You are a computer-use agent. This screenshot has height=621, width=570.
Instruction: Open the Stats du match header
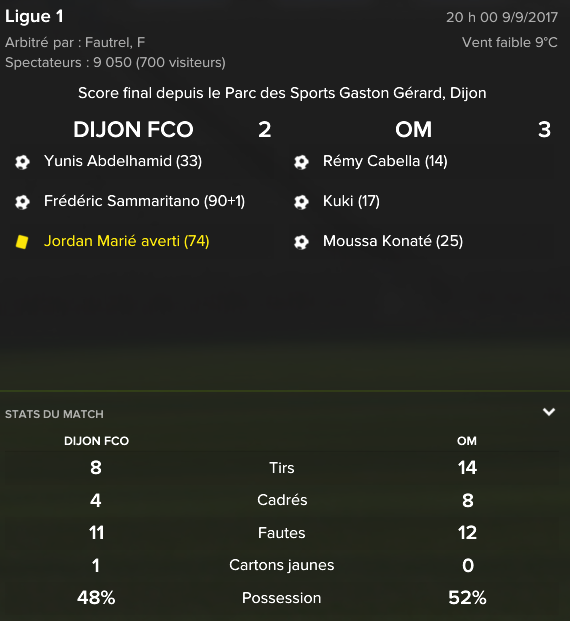pyautogui.click(x=54, y=414)
